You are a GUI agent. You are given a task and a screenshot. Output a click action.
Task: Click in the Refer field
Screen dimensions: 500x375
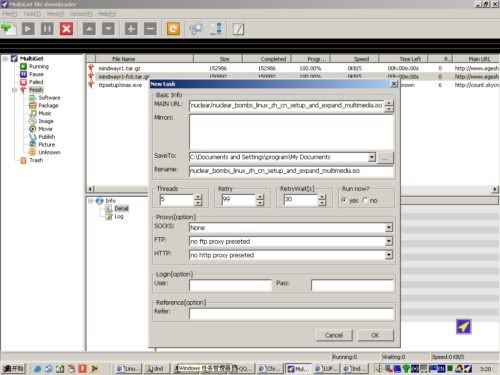click(x=291, y=314)
